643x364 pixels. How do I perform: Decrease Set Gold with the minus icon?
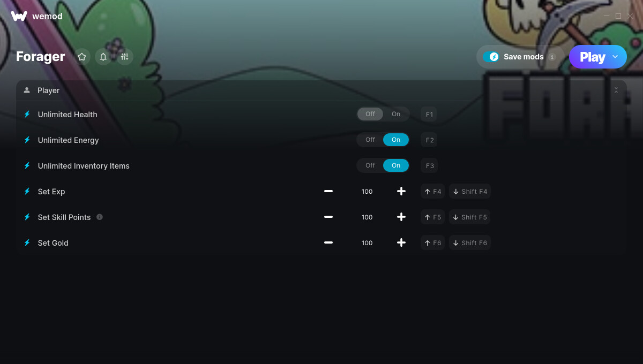(328, 242)
